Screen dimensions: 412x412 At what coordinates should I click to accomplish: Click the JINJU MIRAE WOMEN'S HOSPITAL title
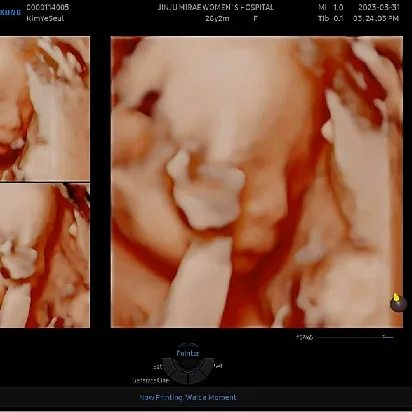pos(216,7)
